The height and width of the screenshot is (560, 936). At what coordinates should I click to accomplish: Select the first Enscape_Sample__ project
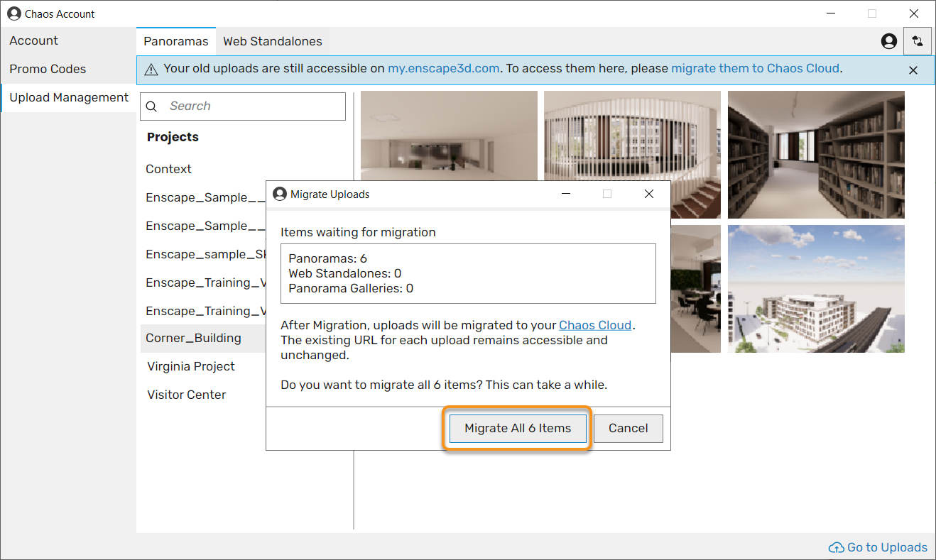tap(205, 197)
